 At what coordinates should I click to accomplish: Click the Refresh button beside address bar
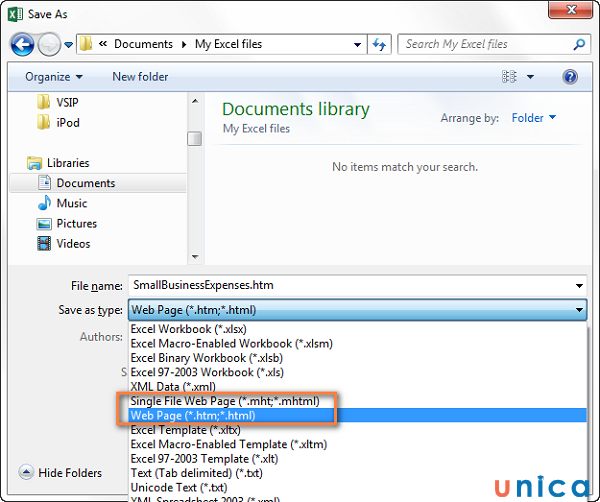pyautogui.click(x=379, y=44)
